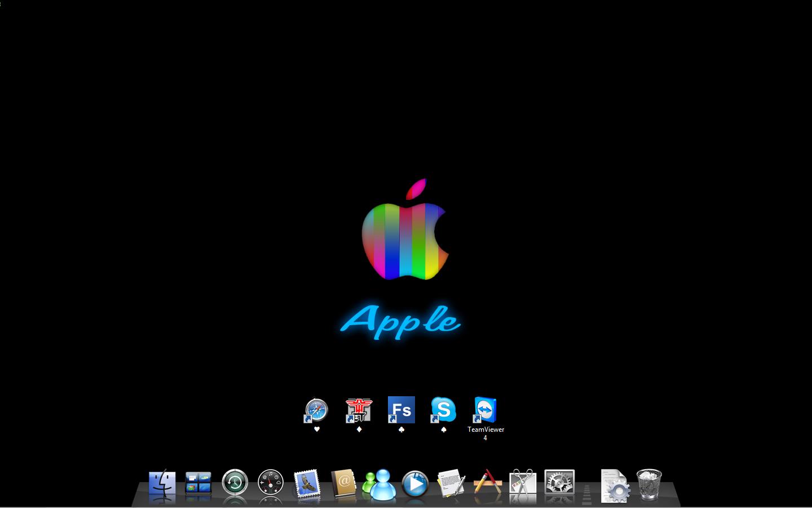
Task: Click the blue media player play icon
Action: pos(415,484)
